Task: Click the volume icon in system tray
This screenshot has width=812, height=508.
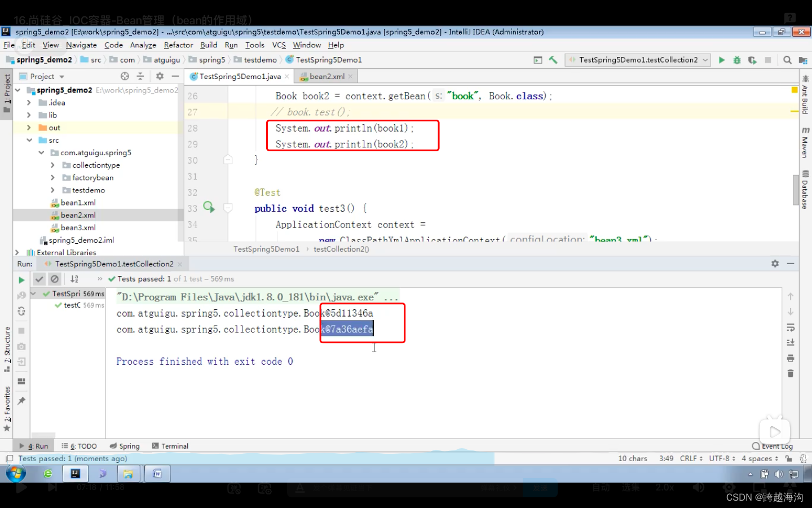Action: [779, 474]
